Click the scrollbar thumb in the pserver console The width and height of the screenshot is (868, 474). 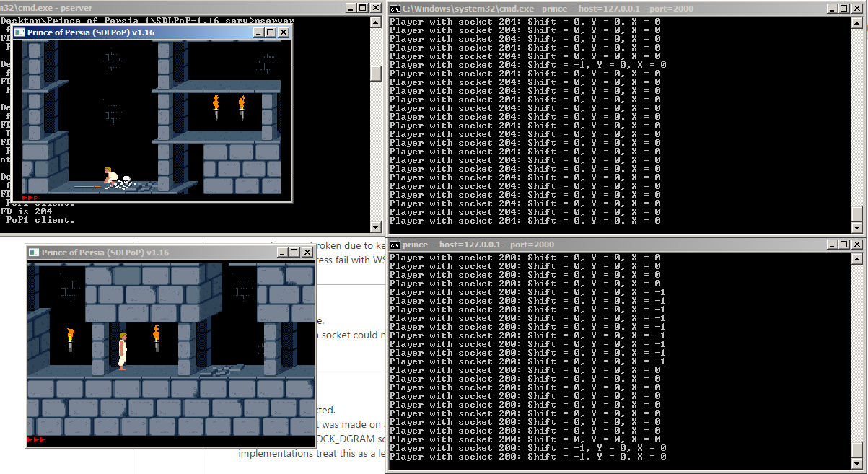pos(375,74)
